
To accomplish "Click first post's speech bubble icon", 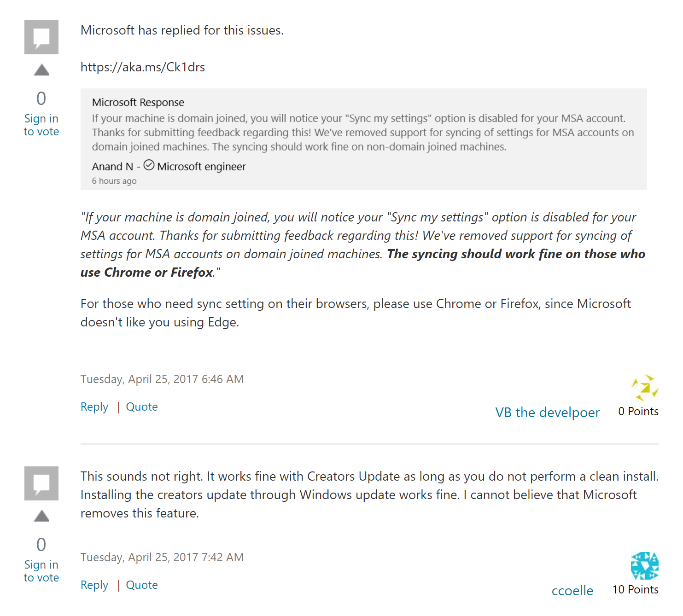I will click(41, 37).
